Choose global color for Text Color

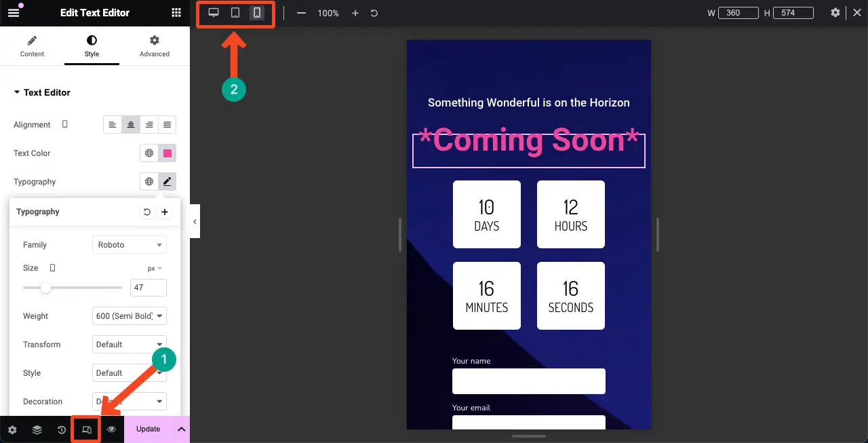click(149, 153)
